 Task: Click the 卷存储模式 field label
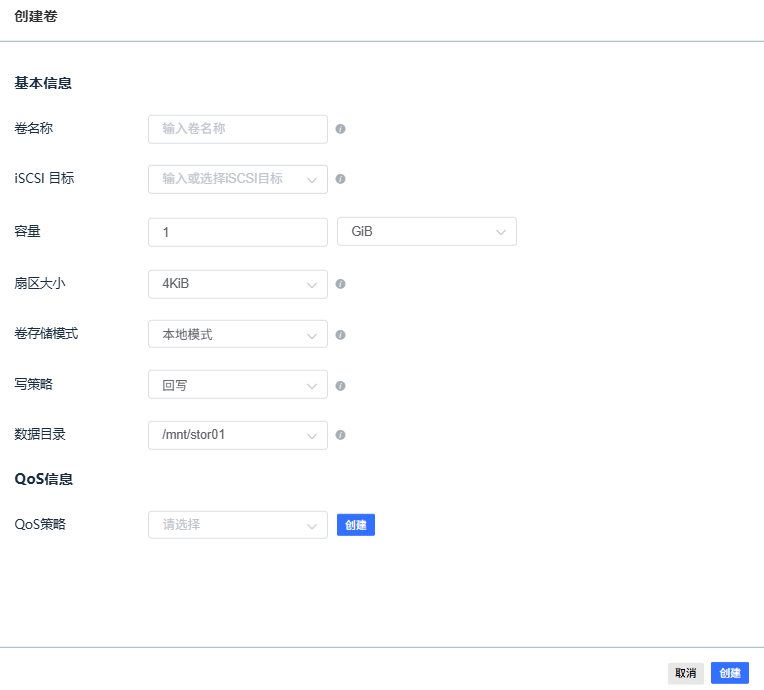point(46,334)
